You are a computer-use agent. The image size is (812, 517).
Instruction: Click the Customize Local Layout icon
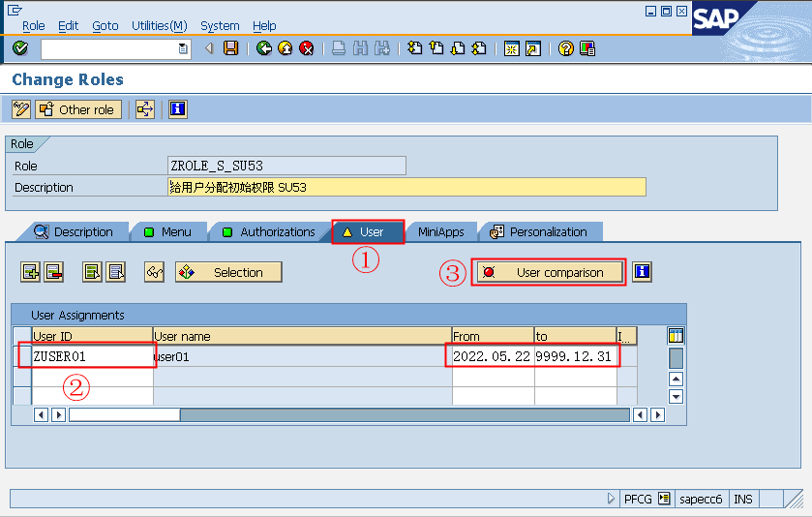[x=587, y=48]
